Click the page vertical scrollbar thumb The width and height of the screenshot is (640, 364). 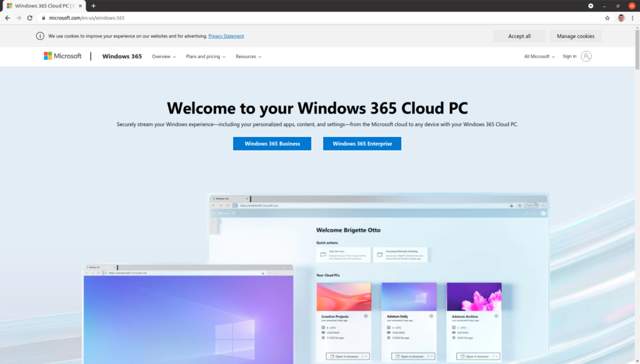pyautogui.click(x=637, y=49)
